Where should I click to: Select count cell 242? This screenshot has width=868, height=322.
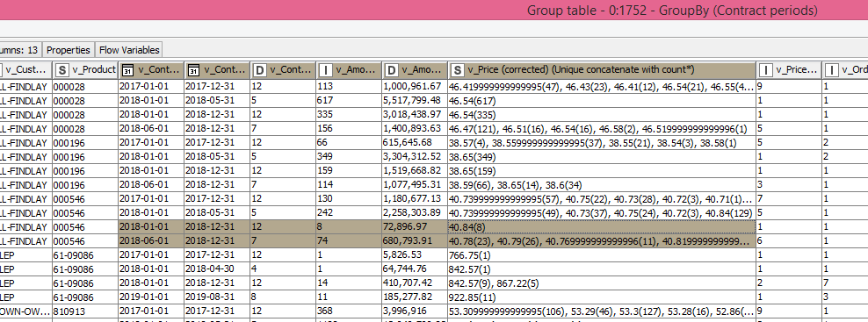tap(349, 213)
